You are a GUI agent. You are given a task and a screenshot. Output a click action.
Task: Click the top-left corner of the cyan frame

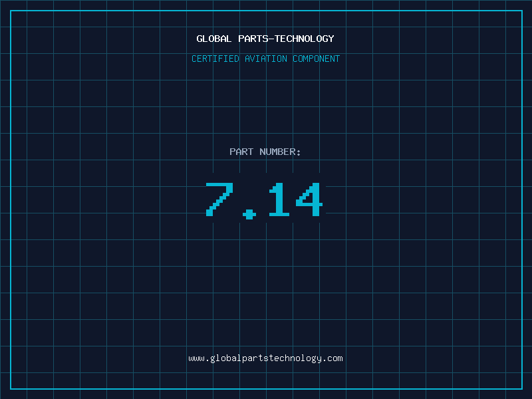(11, 11)
